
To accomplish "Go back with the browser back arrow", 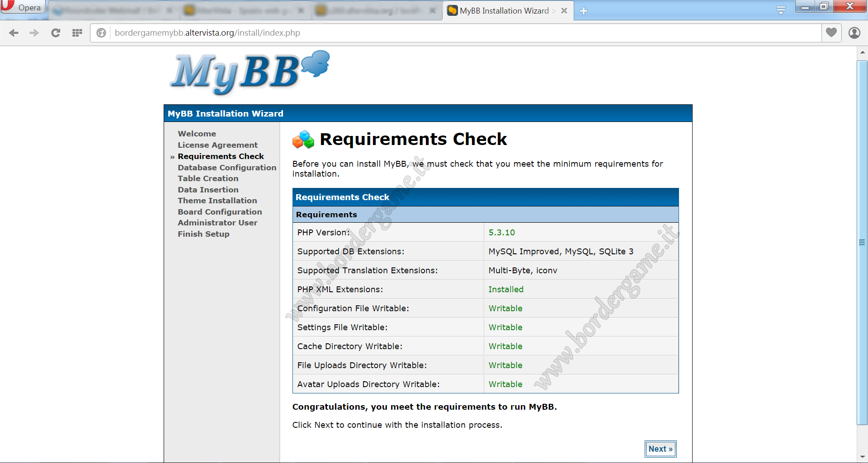I will (x=14, y=33).
